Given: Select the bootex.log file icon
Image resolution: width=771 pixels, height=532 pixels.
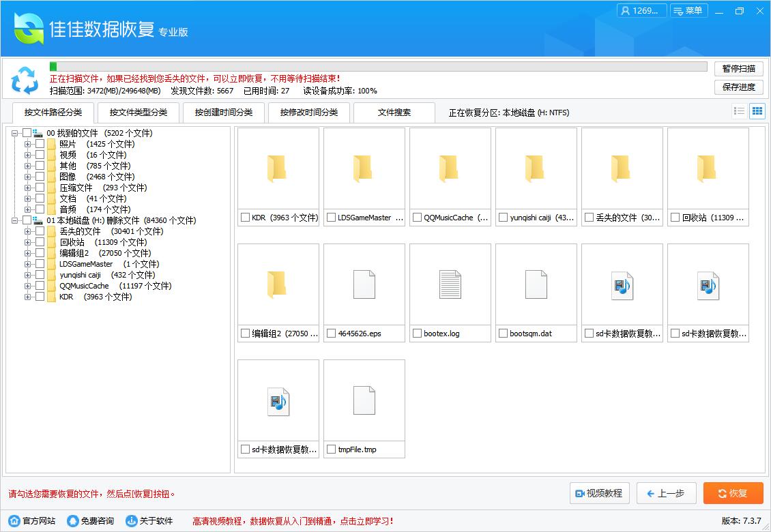Looking at the screenshot, I should click(450, 284).
